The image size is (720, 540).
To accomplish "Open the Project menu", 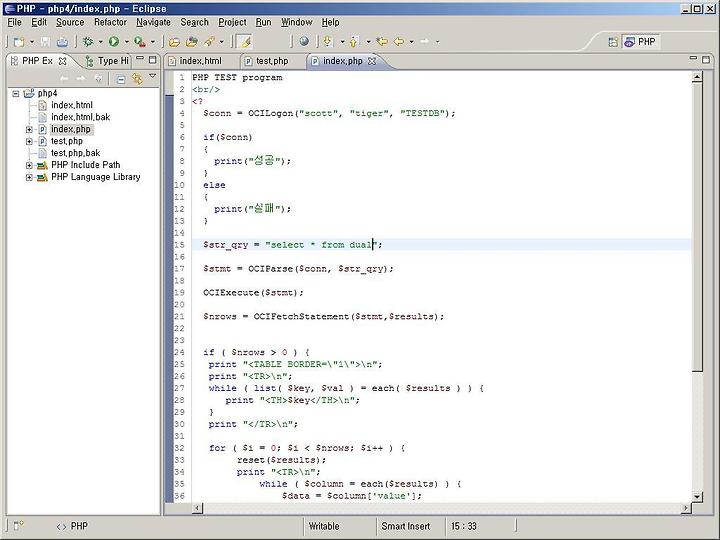I will [232, 22].
